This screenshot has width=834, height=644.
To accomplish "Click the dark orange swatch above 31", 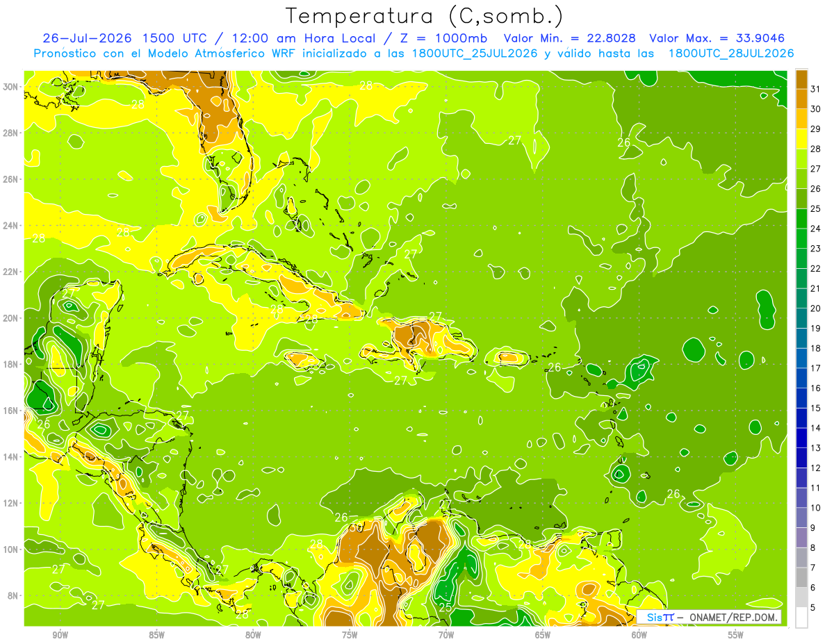I will pyautogui.click(x=802, y=80).
